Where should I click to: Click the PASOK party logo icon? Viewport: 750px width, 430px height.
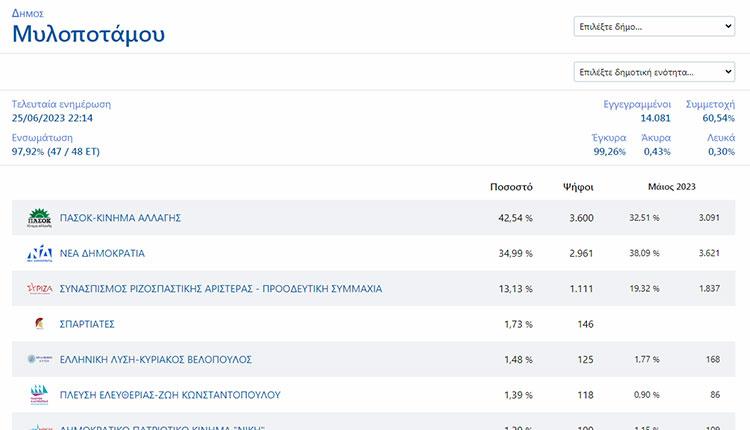coord(39,217)
